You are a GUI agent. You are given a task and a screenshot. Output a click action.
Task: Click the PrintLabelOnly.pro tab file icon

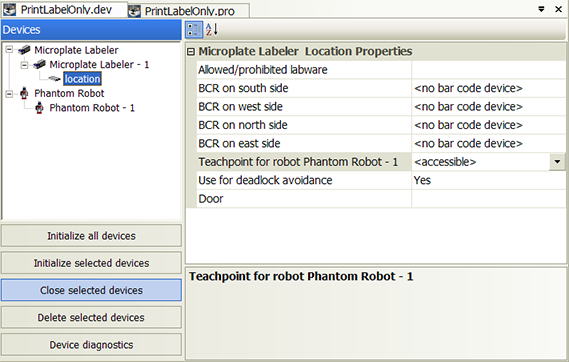135,11
